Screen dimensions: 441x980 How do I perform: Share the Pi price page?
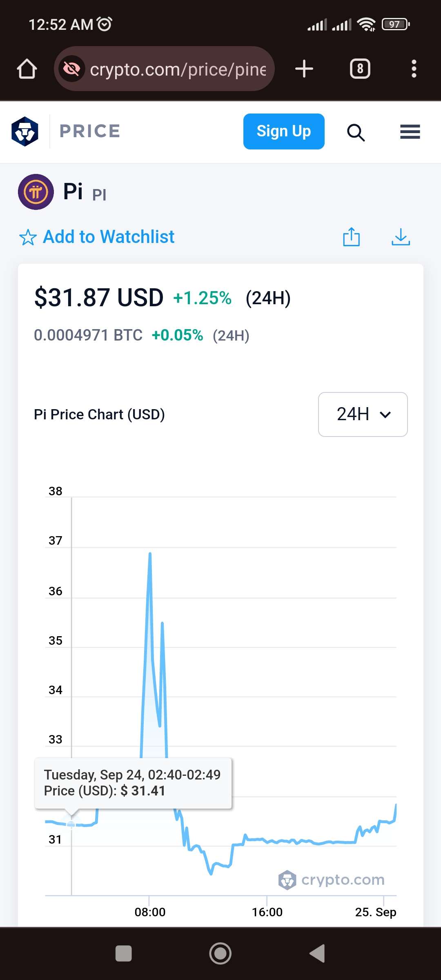351,237
